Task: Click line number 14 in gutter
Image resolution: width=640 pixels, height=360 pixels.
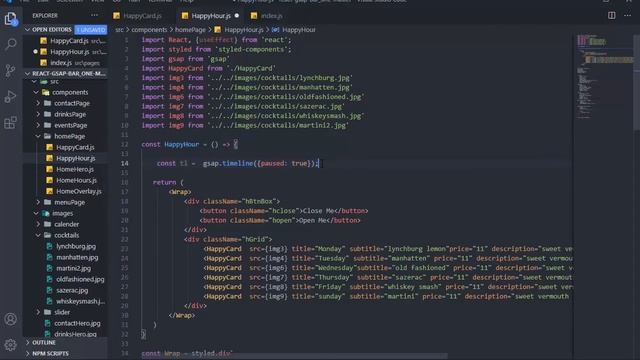Action: click(x=124, y=163)
